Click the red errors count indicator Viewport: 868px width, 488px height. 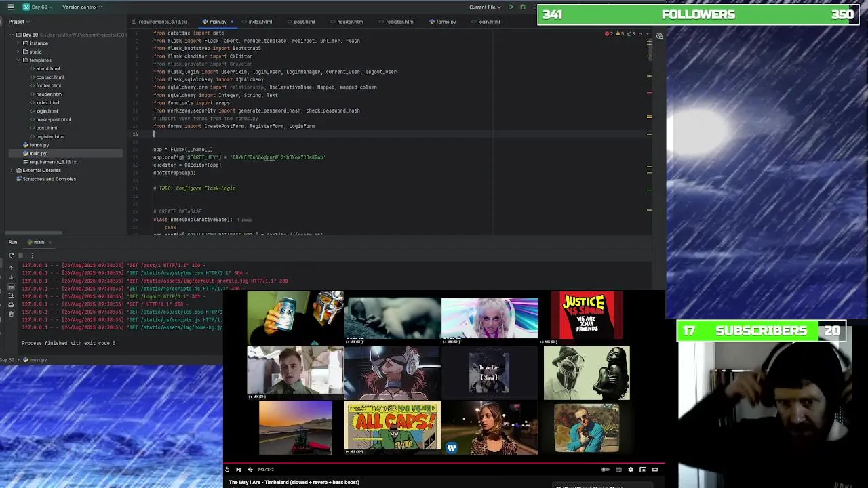(x=608, y=33)
